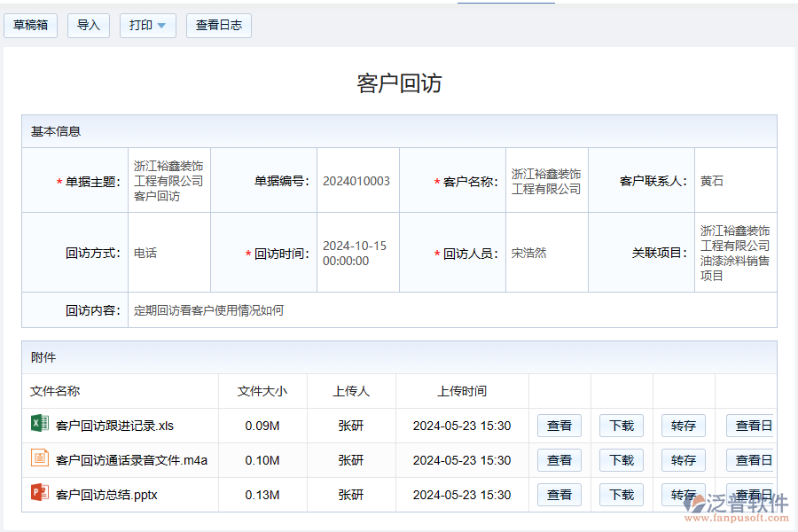
Task: 下载 the 客户回访跟进记录.xls file
Action: pos(621,426)
